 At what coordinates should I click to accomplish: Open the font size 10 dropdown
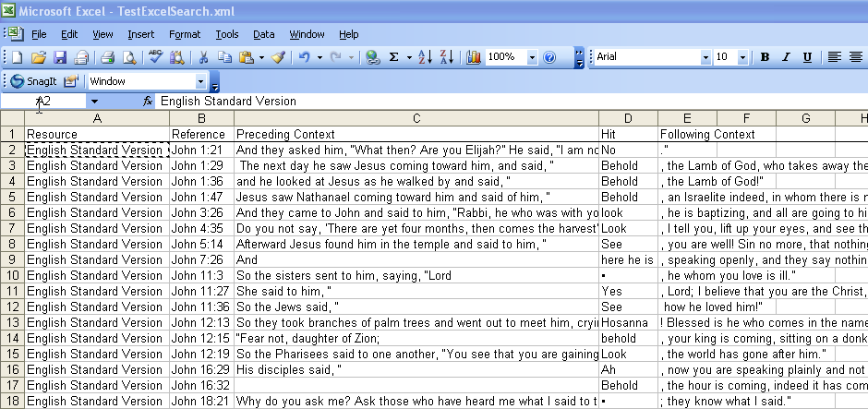[742, 57]
